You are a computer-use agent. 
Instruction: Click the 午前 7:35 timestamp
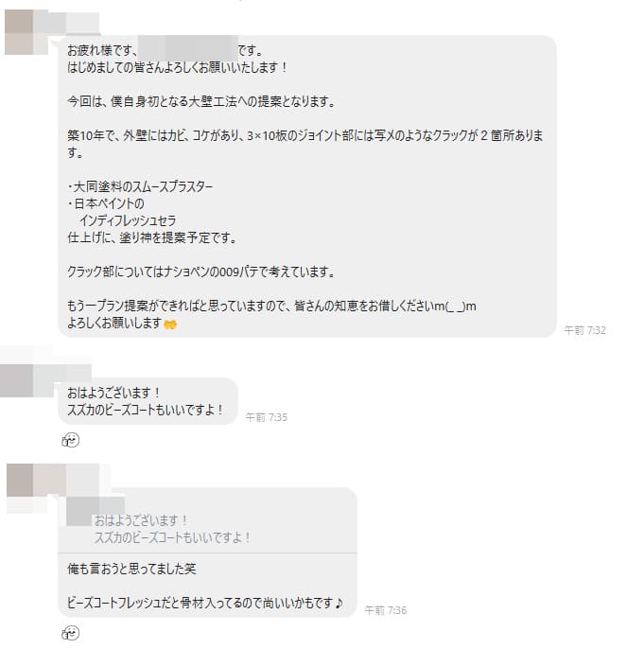click(267, 417)
